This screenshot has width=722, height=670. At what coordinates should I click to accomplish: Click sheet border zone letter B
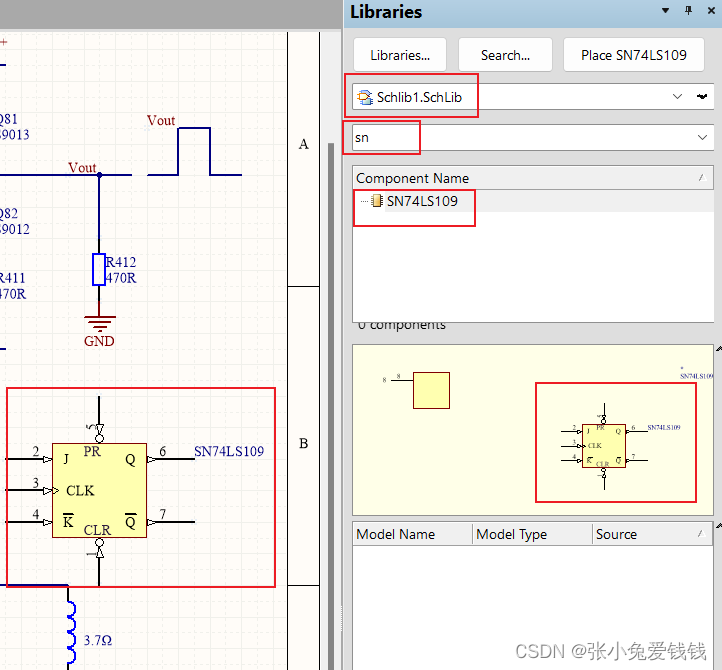click(x=303, y=443)
